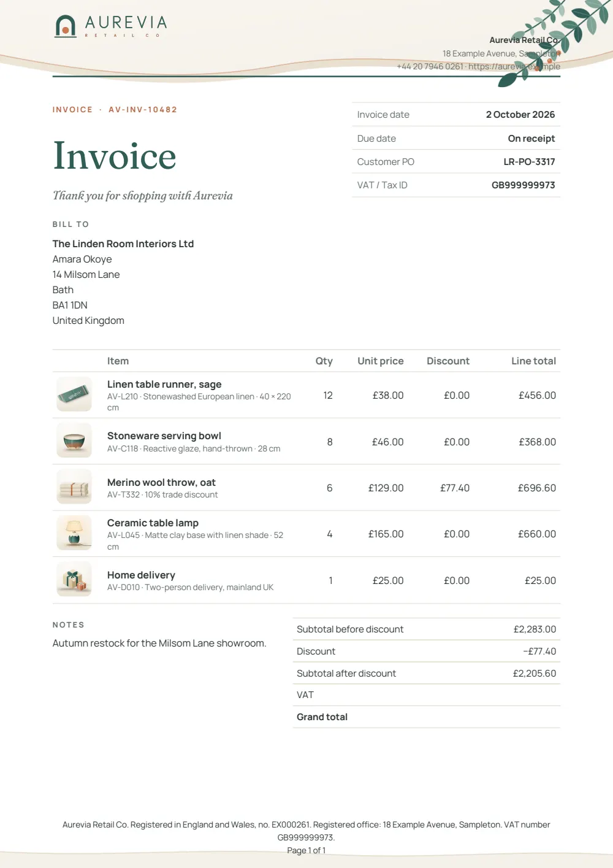
Task: Open the https://aurevia.example website link
Action: pyautogui.click(x=514, y=66)
